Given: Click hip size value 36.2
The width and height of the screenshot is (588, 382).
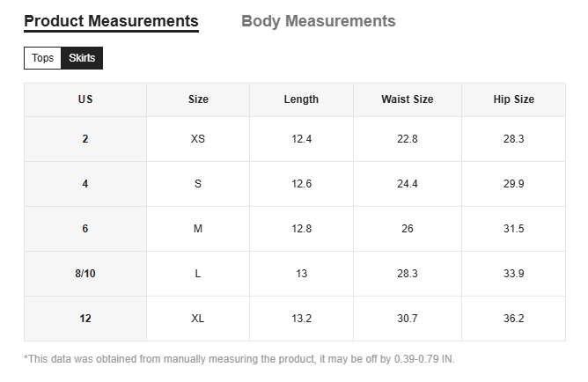Looking at the screenshot, I should pyautogui.click(x=513, y=319).
